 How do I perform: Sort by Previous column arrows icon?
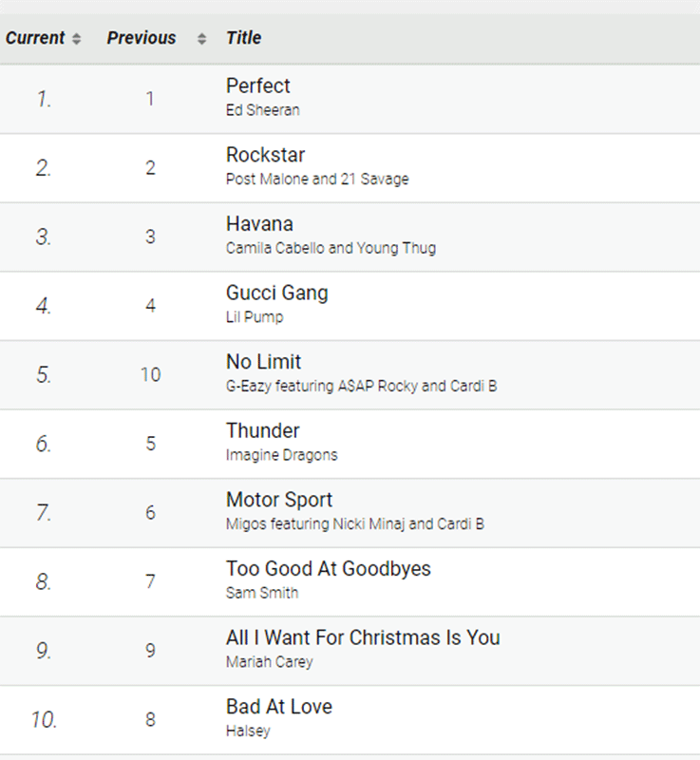201,39
